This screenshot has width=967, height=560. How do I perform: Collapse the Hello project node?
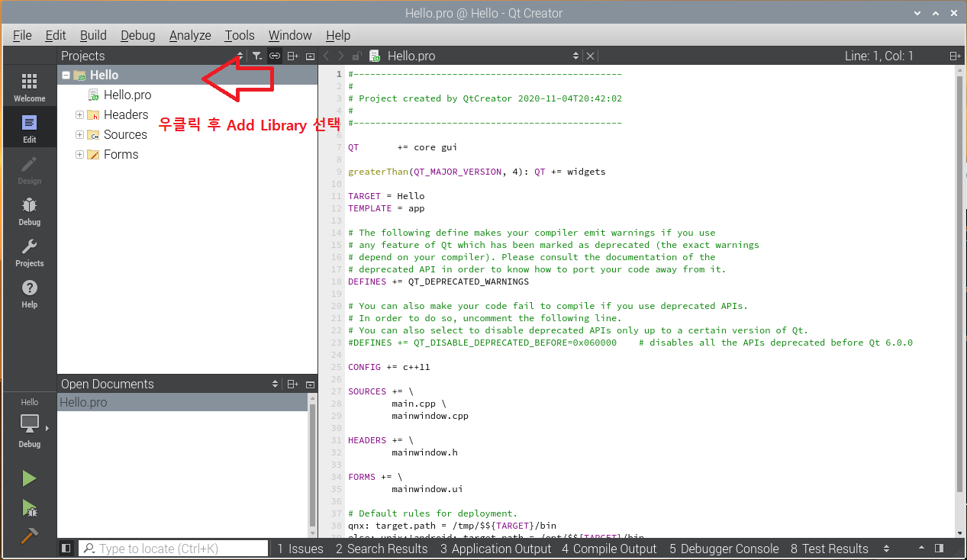[x=66, y=75]
